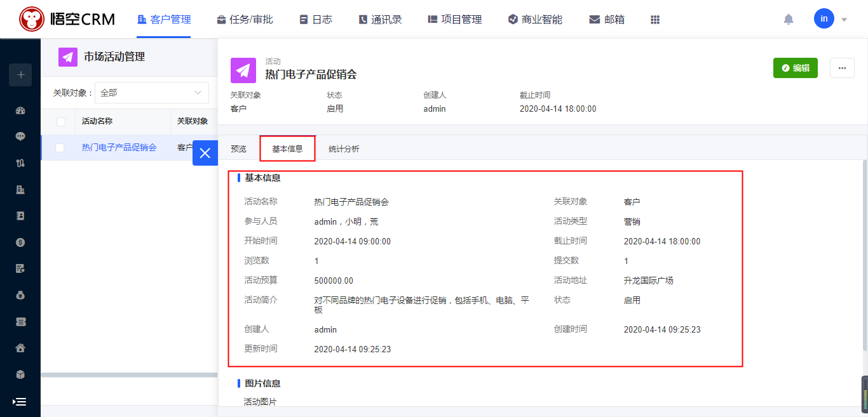The width and height of the screenshot is (868, 417).
Task: Open the dashboard gauge icon in sidebar
Action: [x=20, y=110]
